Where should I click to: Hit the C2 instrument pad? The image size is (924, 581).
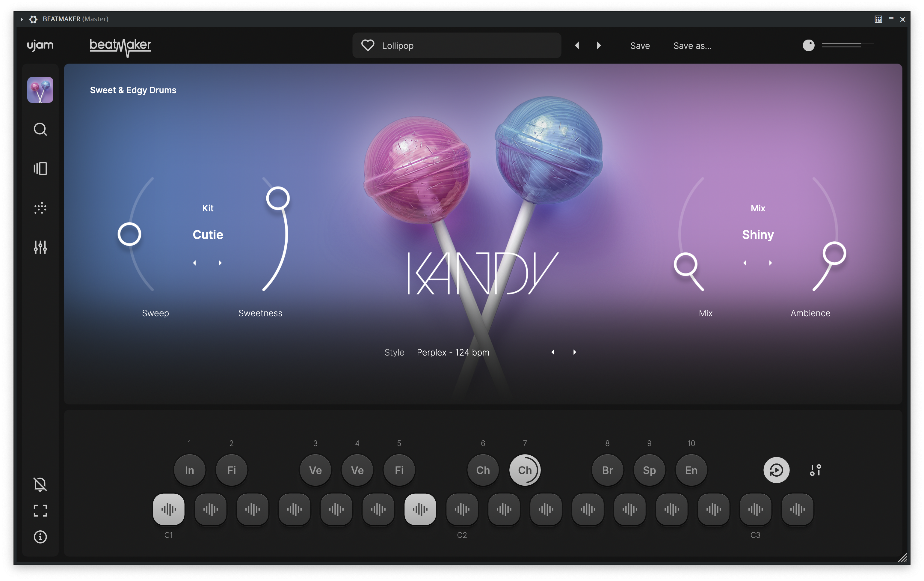[462, 510]
